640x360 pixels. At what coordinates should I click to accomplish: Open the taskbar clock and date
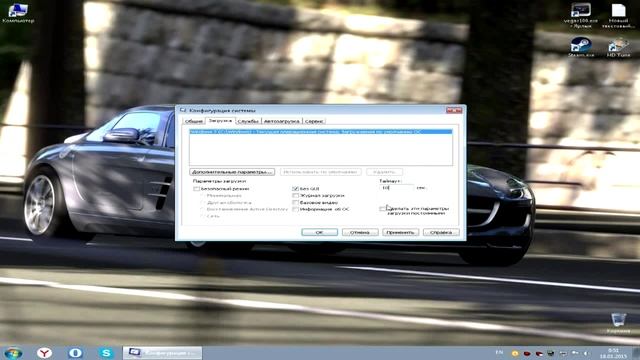pyautogui.click(x=613, y=353)
